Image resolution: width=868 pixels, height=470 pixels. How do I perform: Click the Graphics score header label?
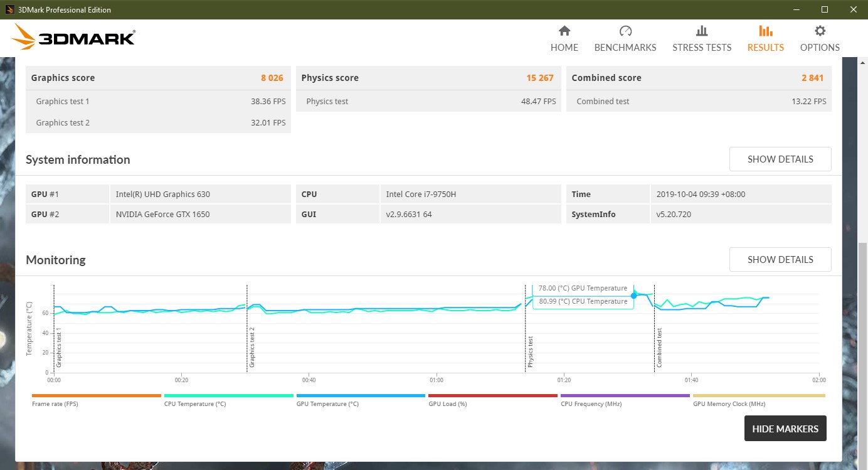(63, 78)
